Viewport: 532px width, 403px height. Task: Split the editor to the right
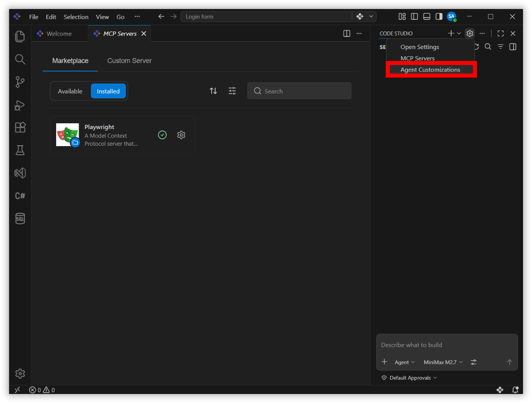tap(346, 33)
